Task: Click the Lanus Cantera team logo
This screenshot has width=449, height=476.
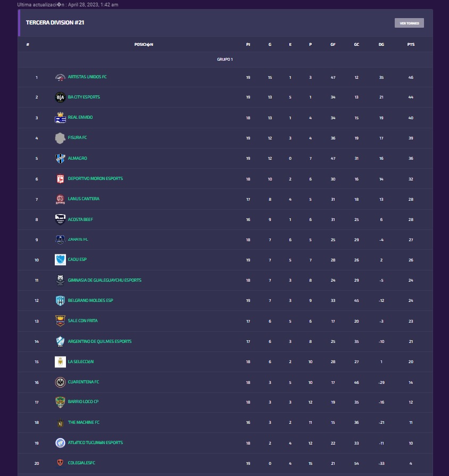Action: click(60, 199)
